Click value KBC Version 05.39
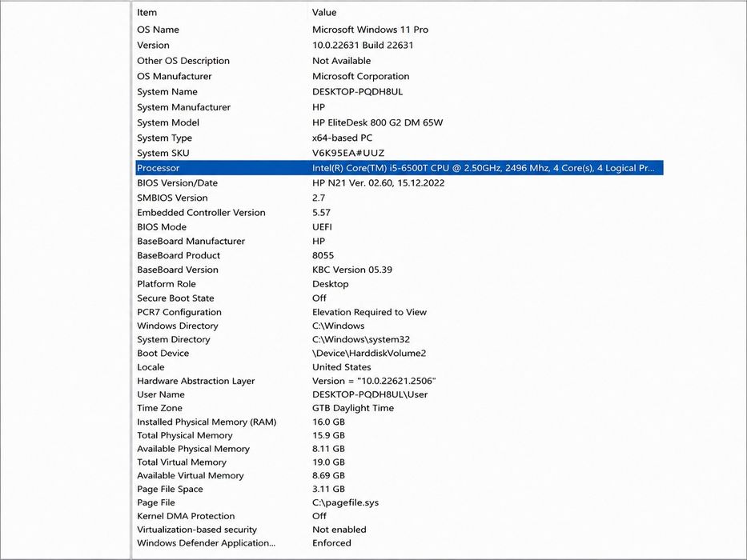747x560 pixels. pyautogui.click(x=352, y=270)
